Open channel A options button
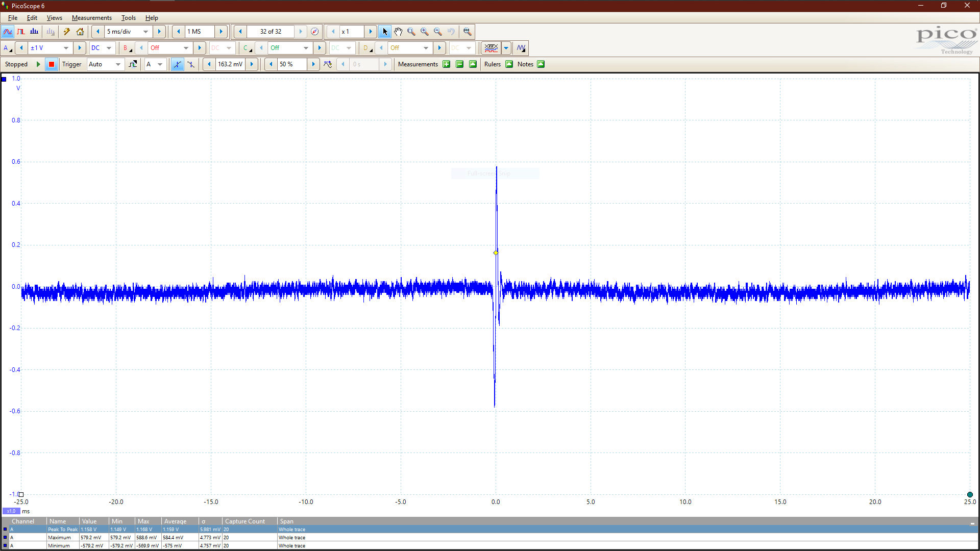The image size is (980, 551). point(7,48)
